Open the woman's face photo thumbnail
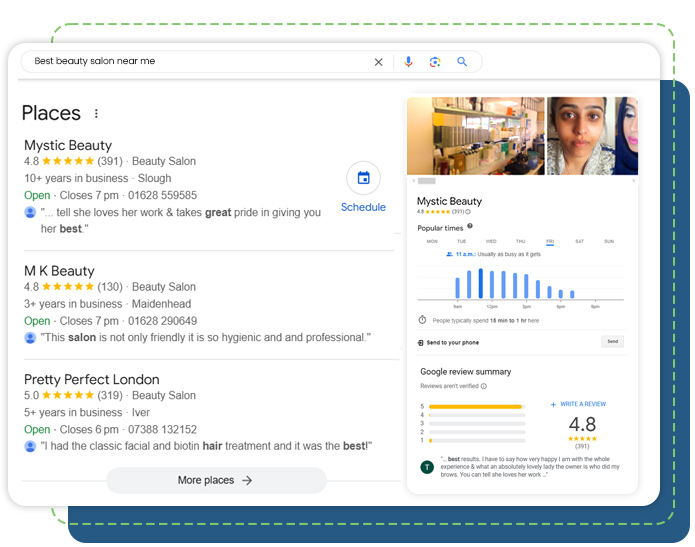695x547 pixels. 581,136
